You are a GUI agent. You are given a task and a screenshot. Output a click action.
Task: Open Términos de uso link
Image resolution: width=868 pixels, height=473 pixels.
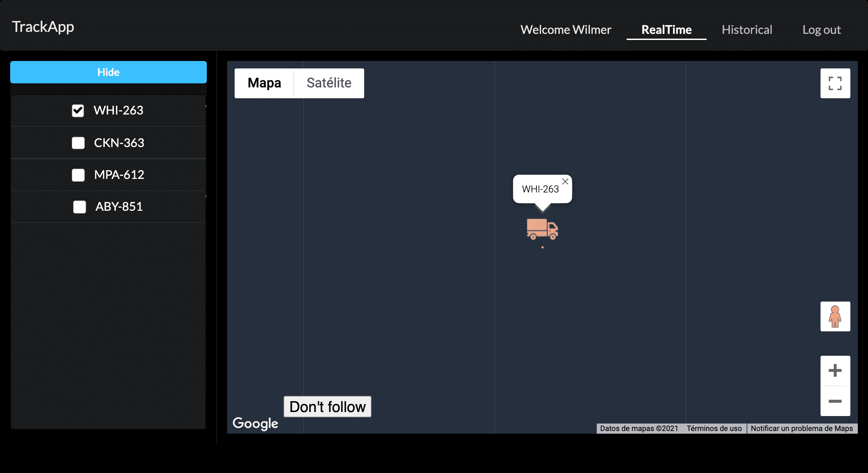(714, 429)
